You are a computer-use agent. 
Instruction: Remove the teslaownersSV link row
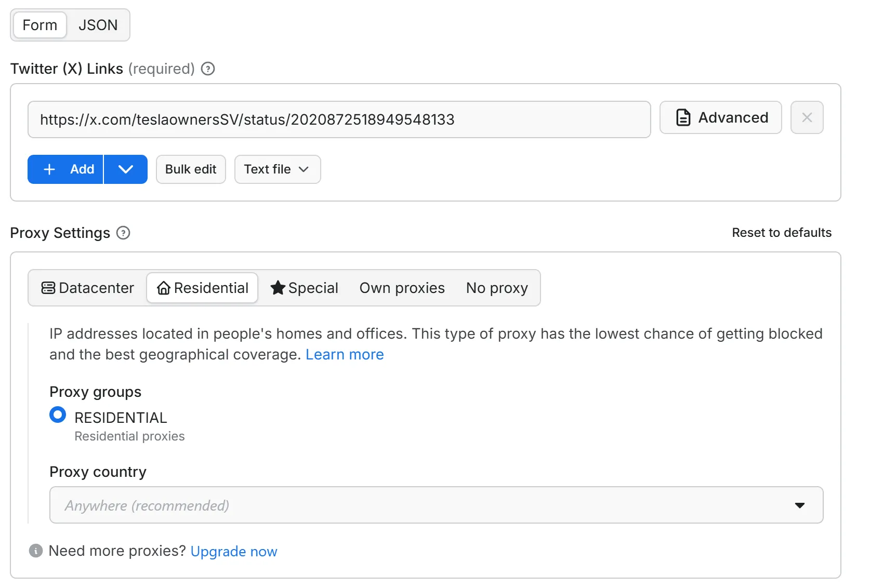coord(807,117)
